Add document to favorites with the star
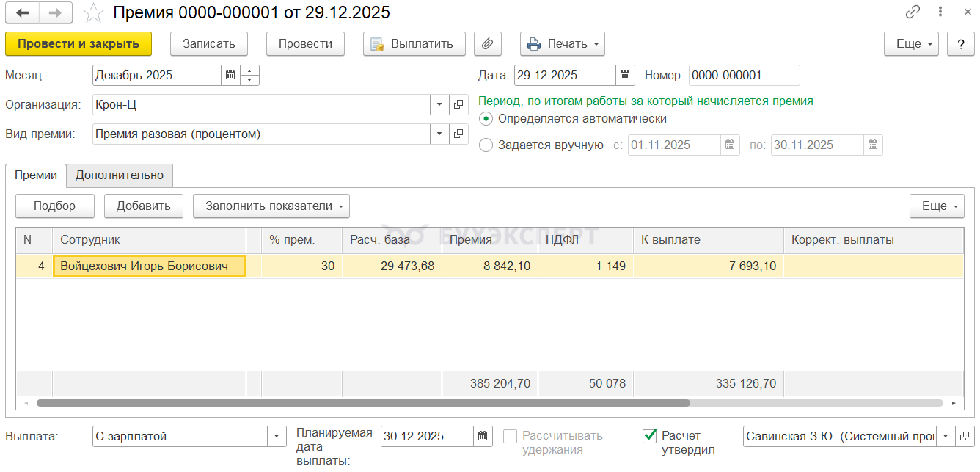 click(x=93, y=12)
